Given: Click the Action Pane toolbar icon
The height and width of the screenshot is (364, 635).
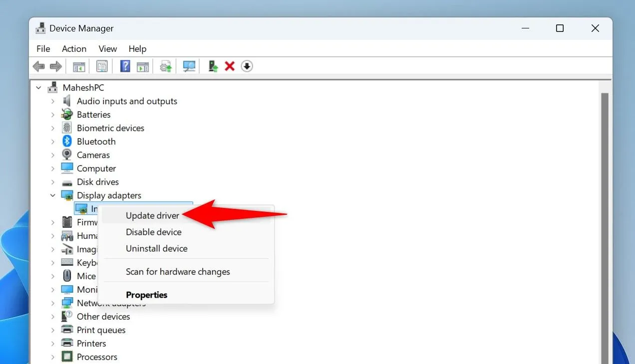Looking at the screenshot, I should [x=143, y=66].
